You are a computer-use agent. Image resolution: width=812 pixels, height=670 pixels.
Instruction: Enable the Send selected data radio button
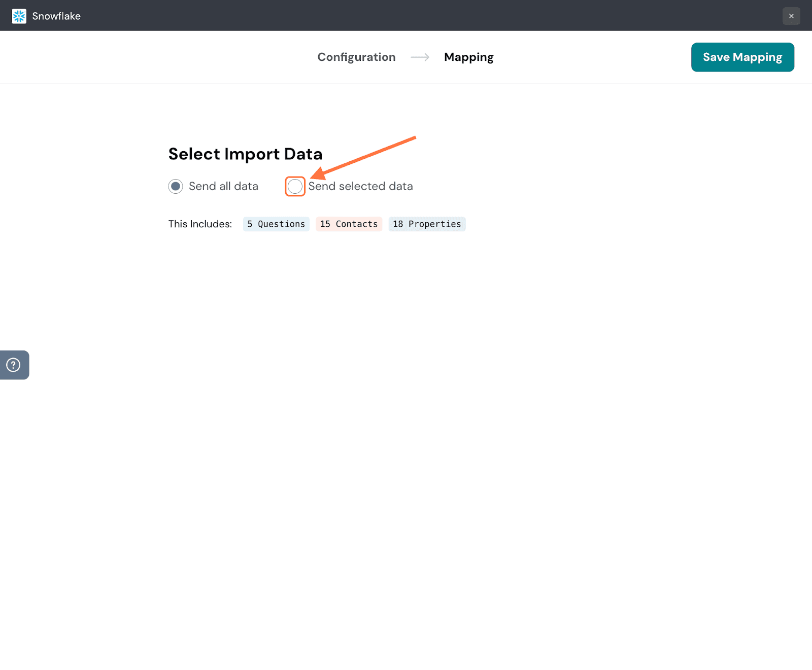pyautogui.click(x=295, y=187)
